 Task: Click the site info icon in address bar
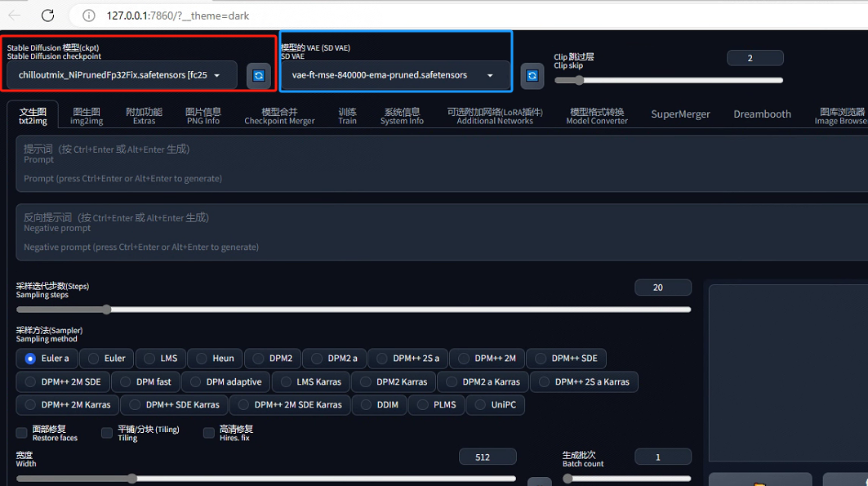tap(87, 15)
